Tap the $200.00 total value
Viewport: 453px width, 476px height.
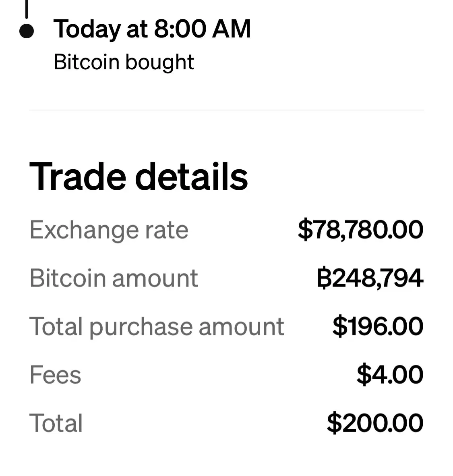click(x=375, y=423)
